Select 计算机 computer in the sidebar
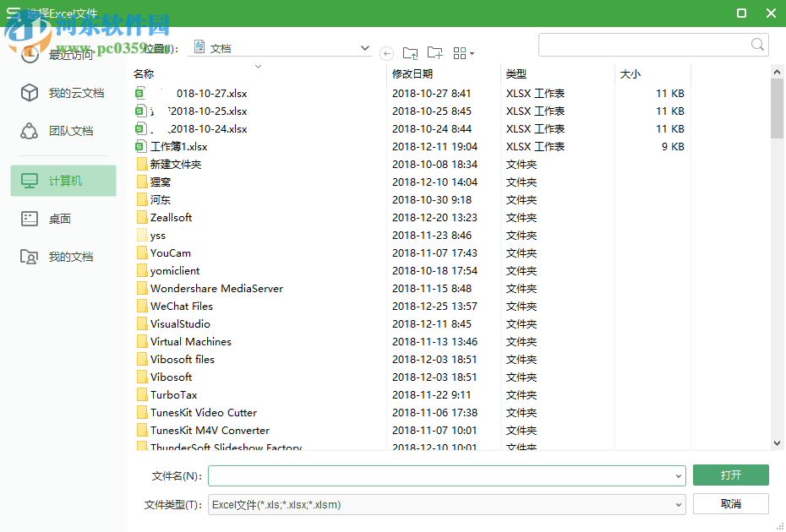 click(63, 181)
